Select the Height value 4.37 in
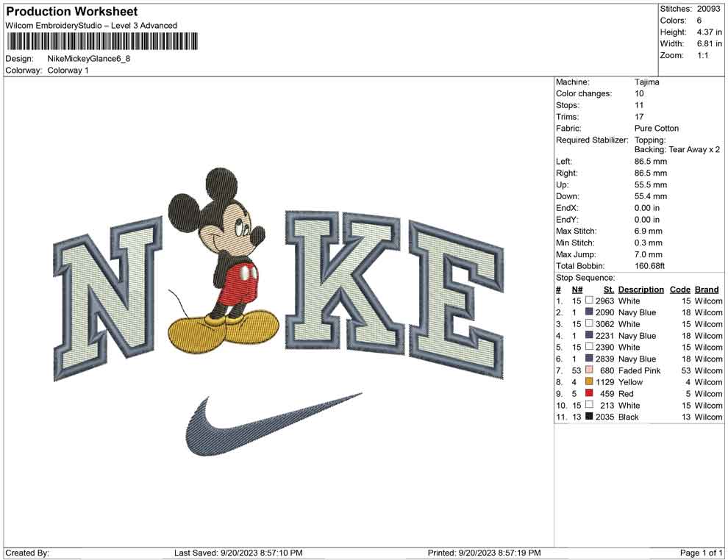The width and height of the screenshot is (728, 560). click(709, 32)
